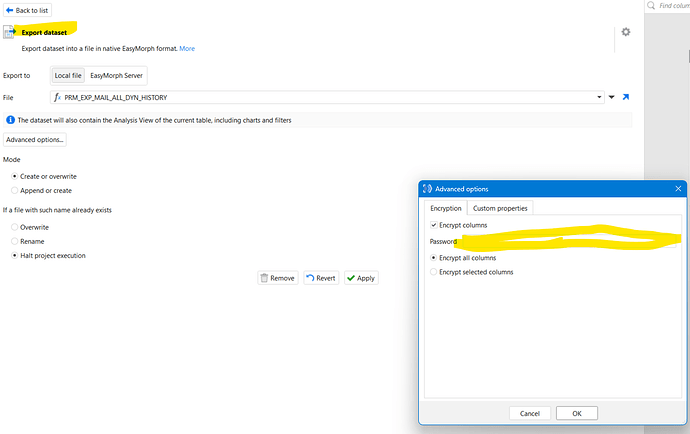690x434 pixels.
Task: Open the Advanced options… button
Action: [x=35, y=140]
